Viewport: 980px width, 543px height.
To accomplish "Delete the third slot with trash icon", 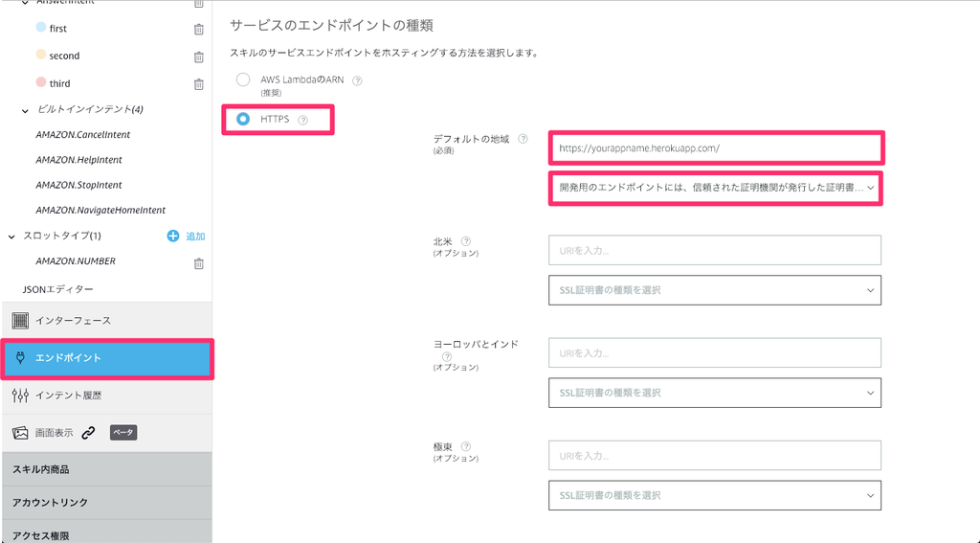I will 199,84.
